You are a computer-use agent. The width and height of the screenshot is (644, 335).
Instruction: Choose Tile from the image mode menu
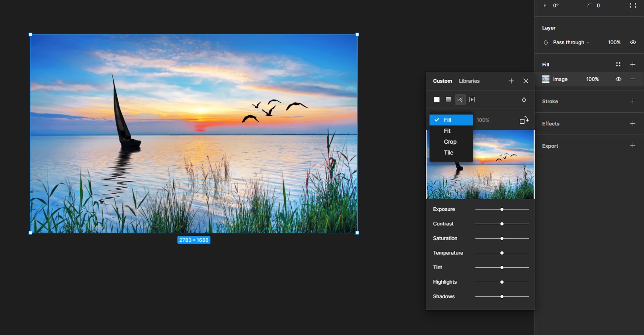pos(449,153)
